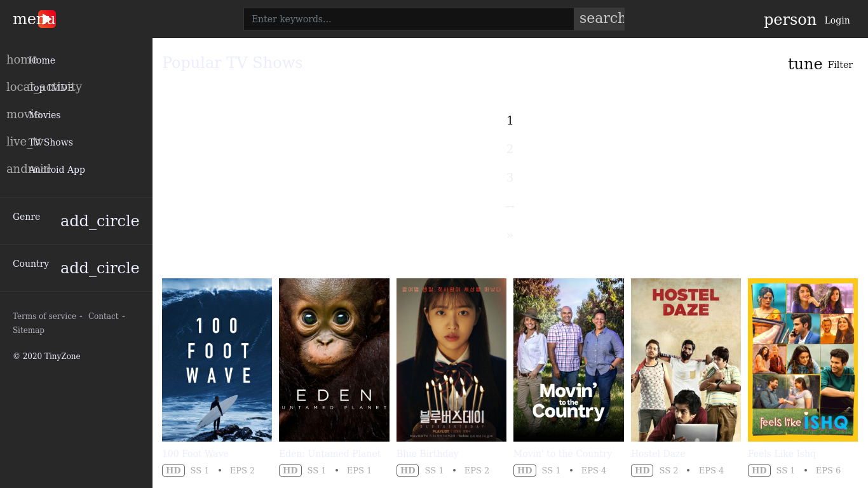The image size is (868, 488).
Task: Open Top IMDB in sidebar
Action: 51,88
